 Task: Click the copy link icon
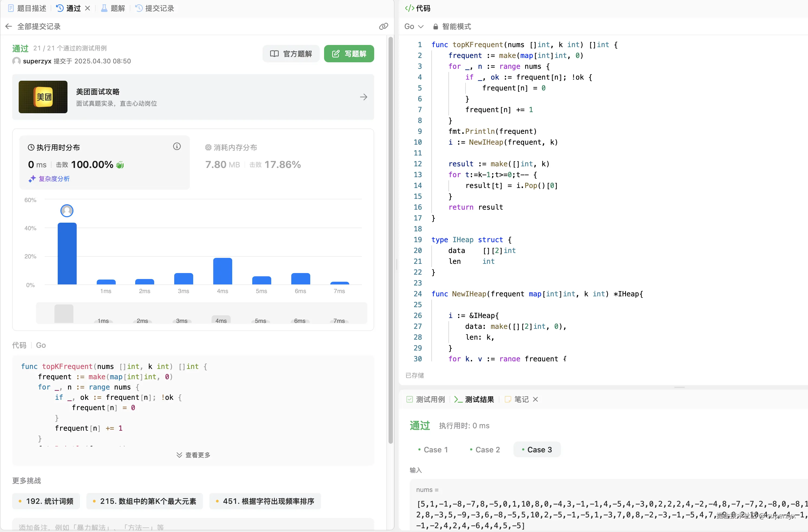click(x=383, y=27)
